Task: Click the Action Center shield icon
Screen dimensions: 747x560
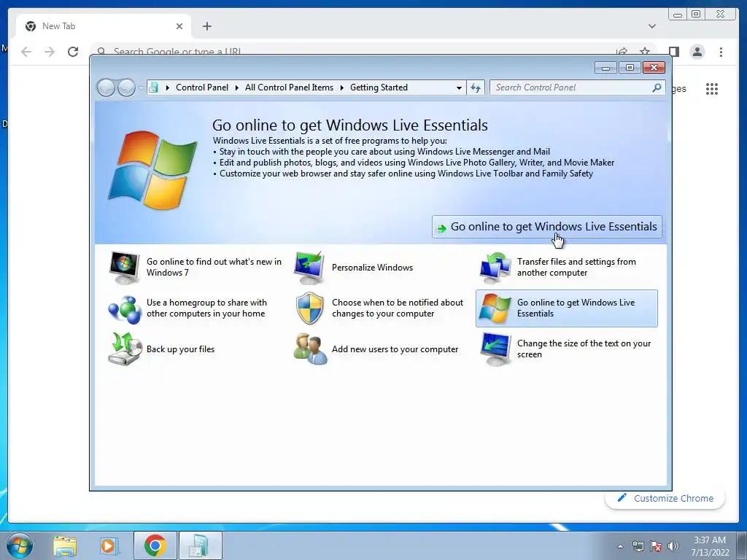Action: click(309, 308)
